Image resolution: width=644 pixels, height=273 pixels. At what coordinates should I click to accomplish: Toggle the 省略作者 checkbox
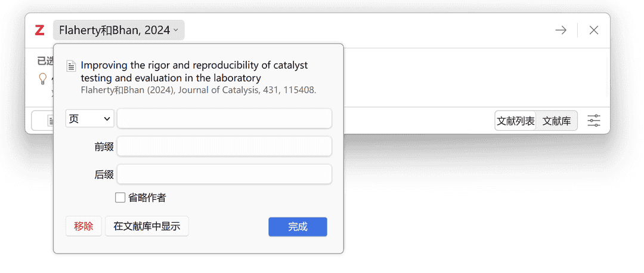click(120, 198)
